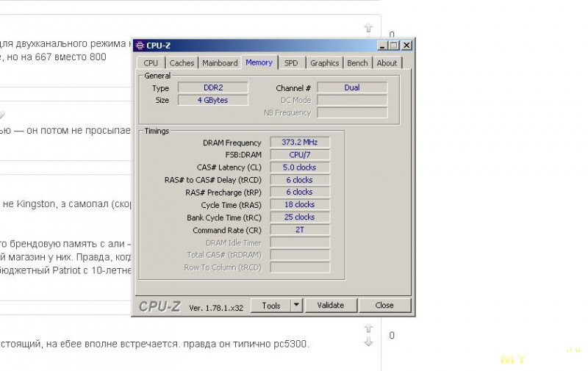Select the DDR2 memory type field

(x=212, y=87)
